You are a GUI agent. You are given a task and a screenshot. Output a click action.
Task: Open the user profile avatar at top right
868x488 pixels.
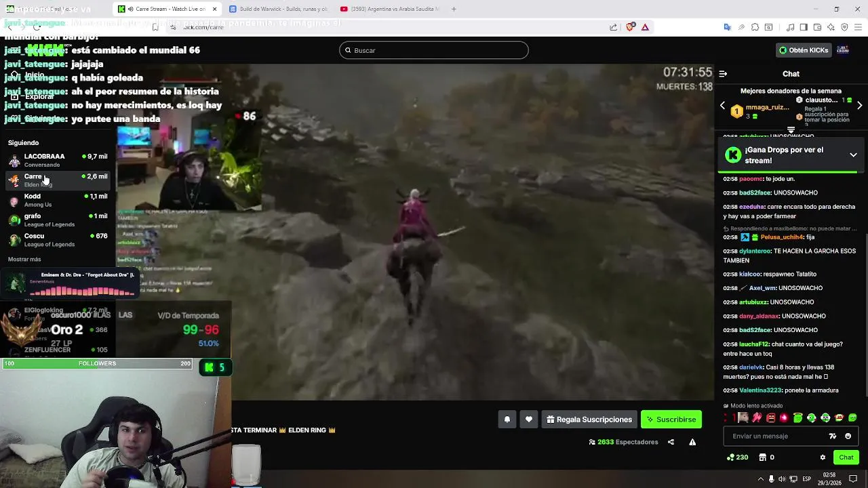point(843,50)
